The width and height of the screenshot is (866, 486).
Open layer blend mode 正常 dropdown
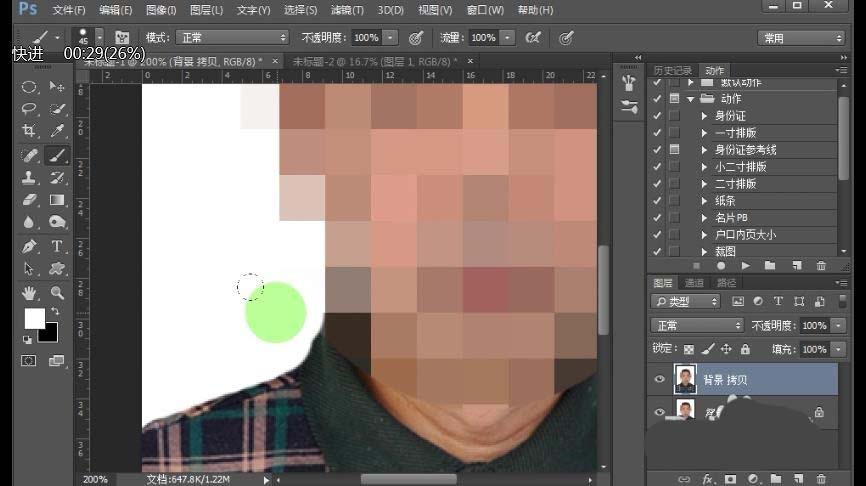coord(698,325)
